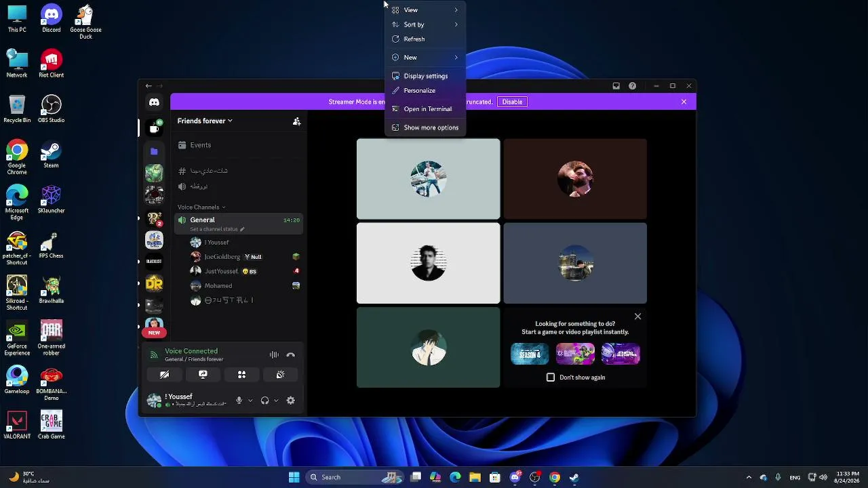Open Discord help question mark icon
This screenshot has width=868, height=488.
click(632, 86)
